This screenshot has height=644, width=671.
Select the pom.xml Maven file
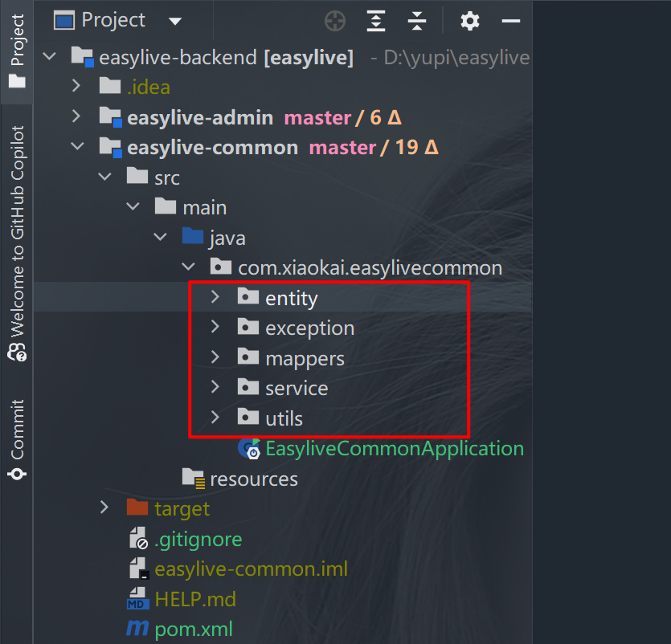(x=193, y=630)
